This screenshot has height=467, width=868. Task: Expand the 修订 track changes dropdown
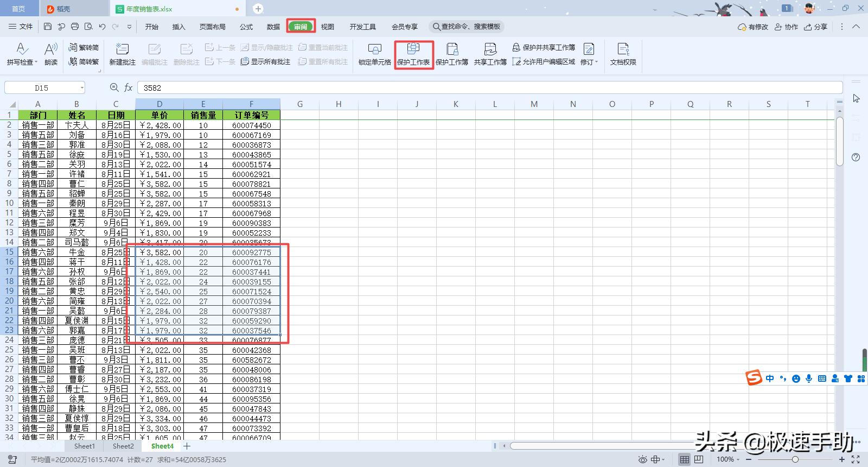(x=596, y=62)
